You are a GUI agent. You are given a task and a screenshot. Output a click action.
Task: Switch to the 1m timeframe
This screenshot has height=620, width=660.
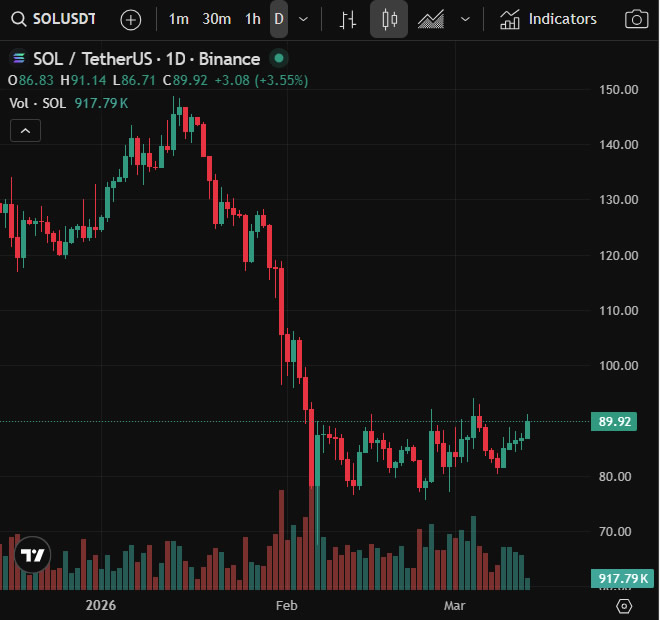coord(179,19)
